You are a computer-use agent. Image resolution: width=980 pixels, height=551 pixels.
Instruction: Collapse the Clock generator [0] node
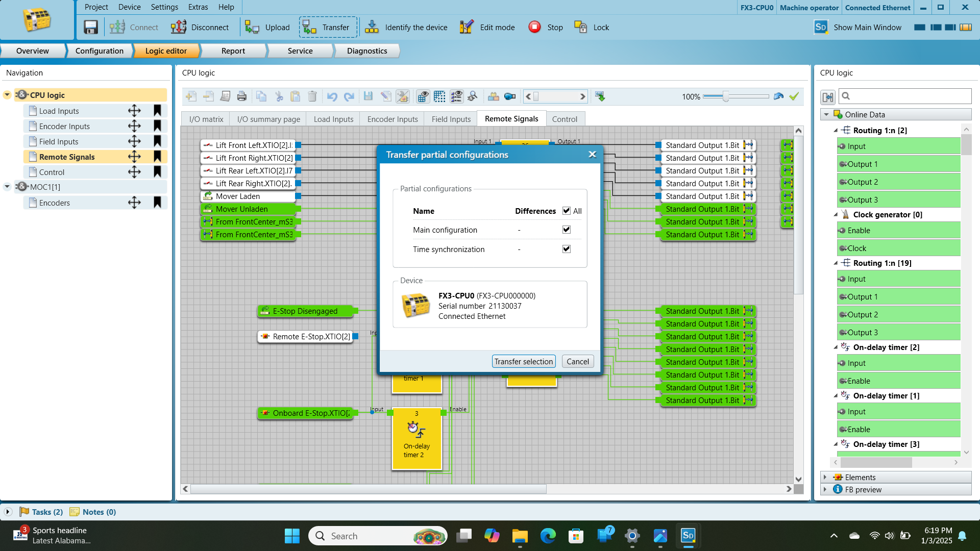tap(836, 215)
